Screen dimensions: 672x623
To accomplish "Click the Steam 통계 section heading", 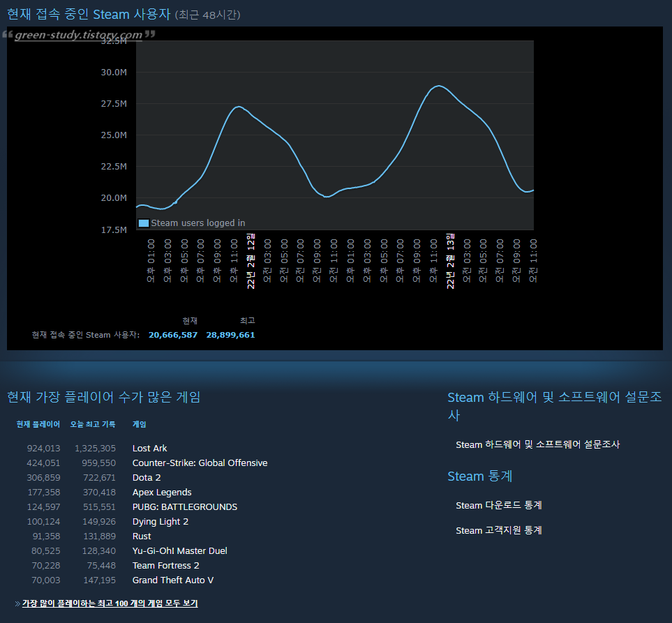I will coord(480,476).
